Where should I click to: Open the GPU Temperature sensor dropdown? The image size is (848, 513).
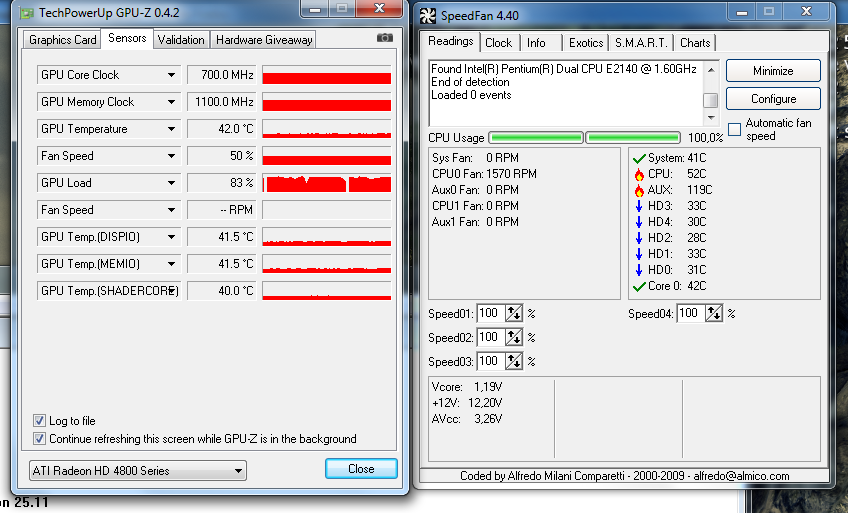[171, 129]
